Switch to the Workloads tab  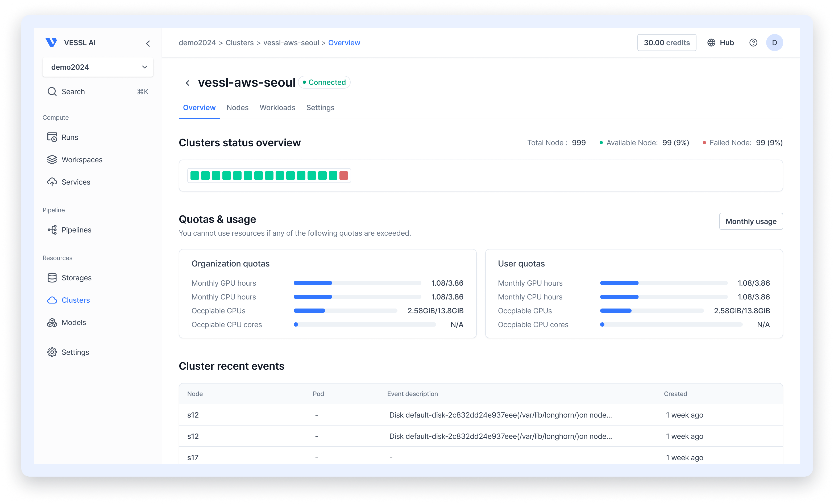click(x=277, y=108)
